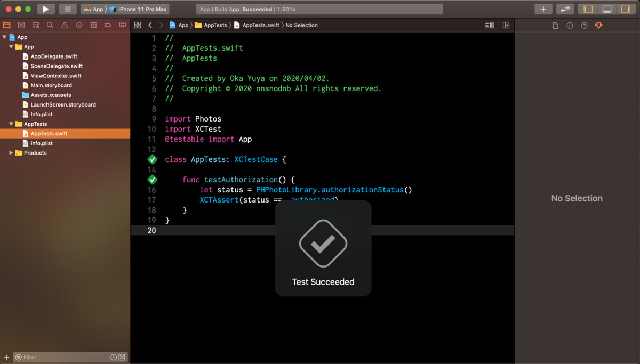
Task: Open the filter options icon
Action: [x=18, y=357]
